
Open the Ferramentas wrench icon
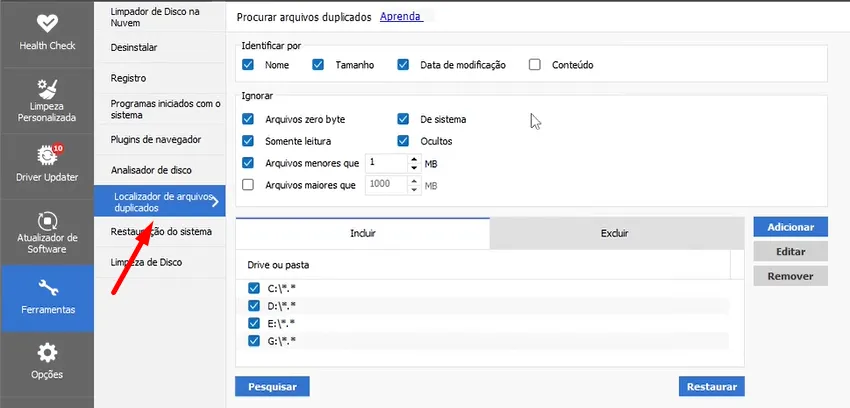tap(47, 288)
